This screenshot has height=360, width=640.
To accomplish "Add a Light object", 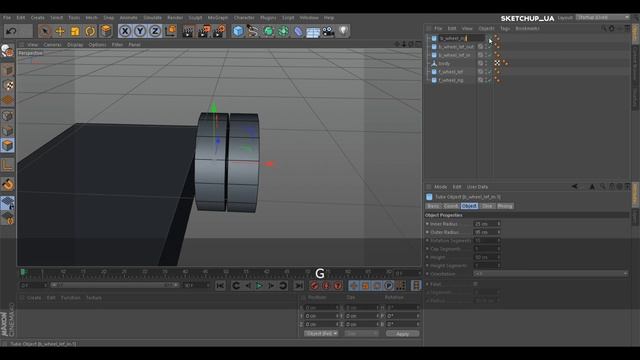I will [x=343, y=31].
